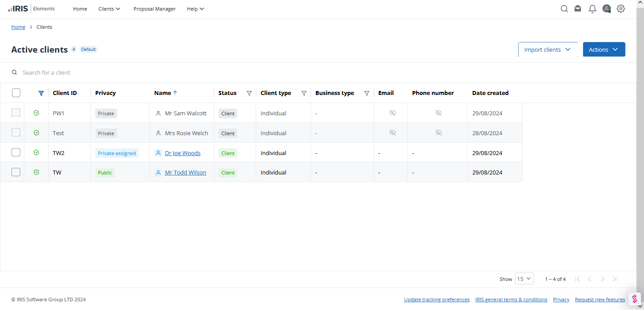Click the Business type filter icon

[x=367, y=93]
